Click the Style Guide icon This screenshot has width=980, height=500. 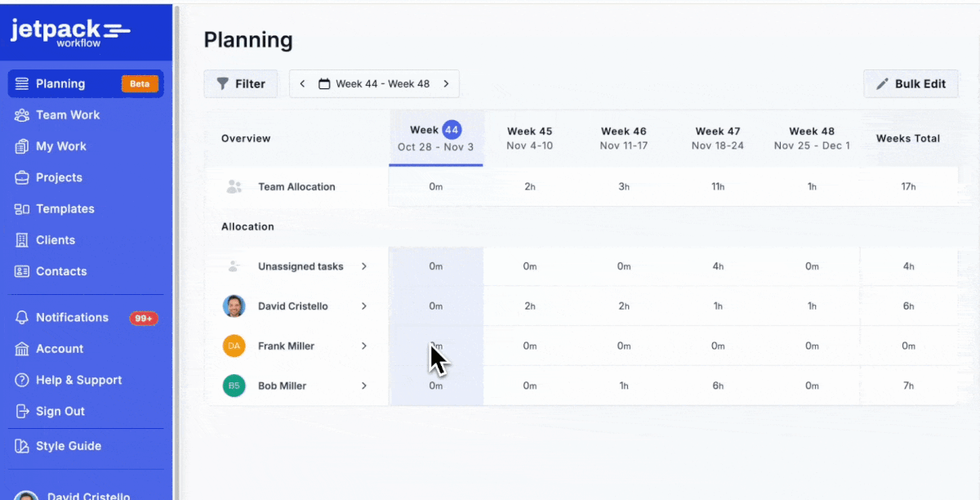(x=22, y=446)
